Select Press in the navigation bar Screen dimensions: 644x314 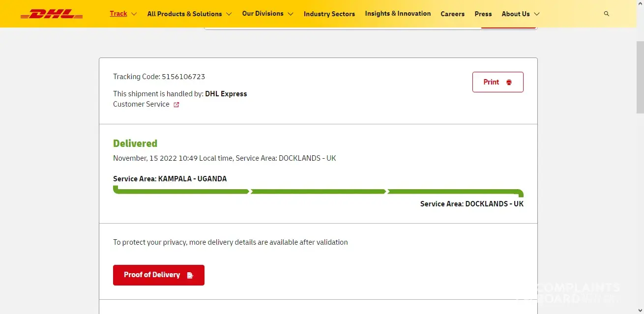[x=483, y=14]
